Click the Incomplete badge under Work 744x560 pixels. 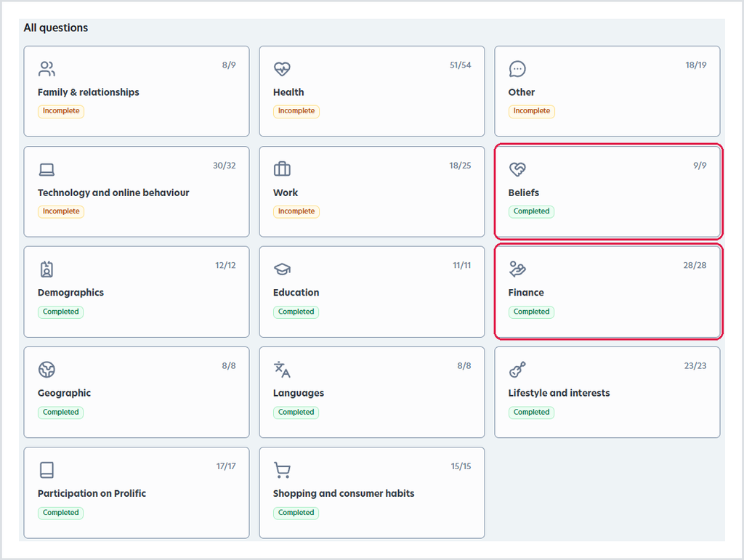coord(296,211)
